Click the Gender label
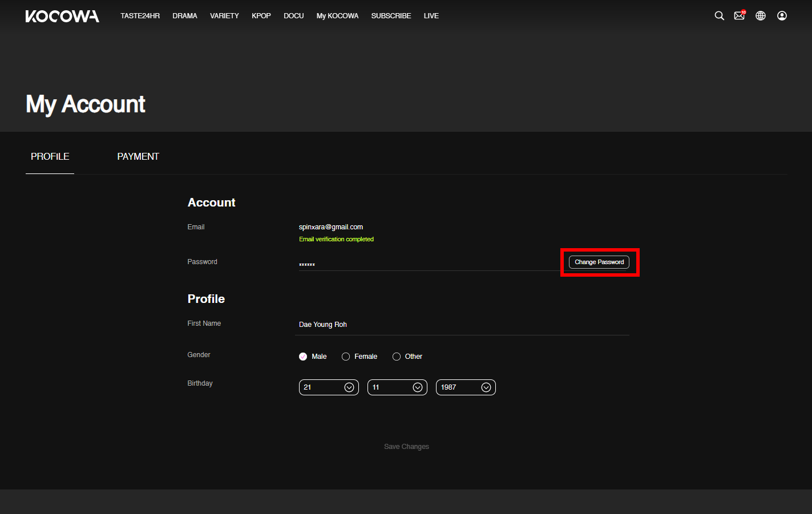The height and width of the screenshot is (514, 812). click(x=199, y=355)
